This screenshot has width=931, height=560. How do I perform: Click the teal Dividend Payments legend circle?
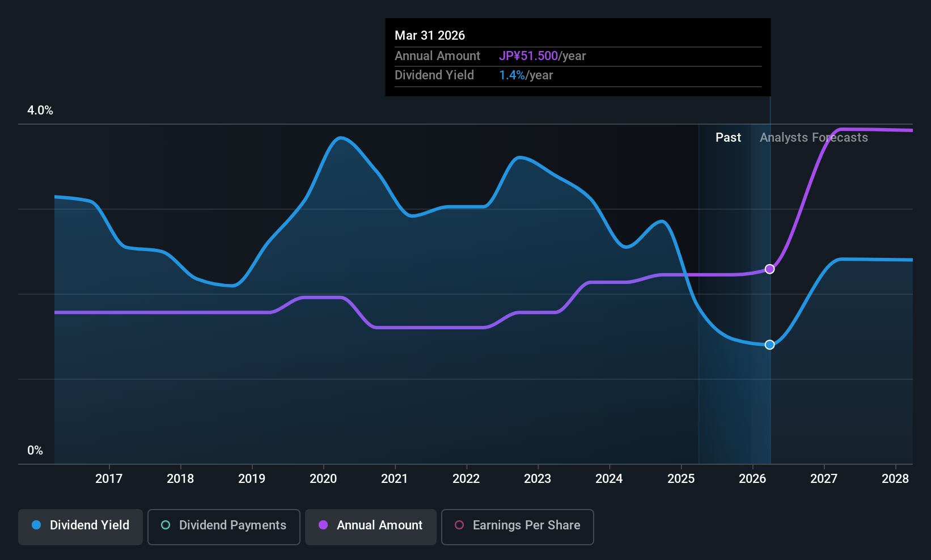click(x=166, y=525)
